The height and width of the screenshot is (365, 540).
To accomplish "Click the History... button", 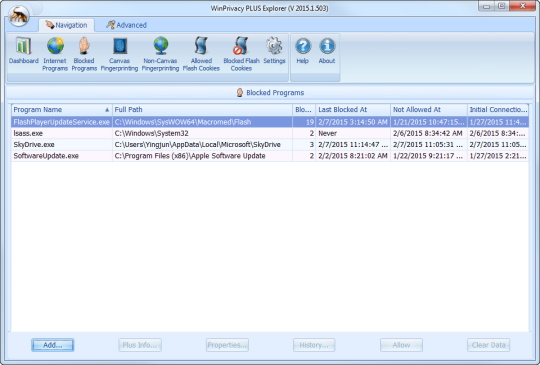I will (x=314, y=345).
